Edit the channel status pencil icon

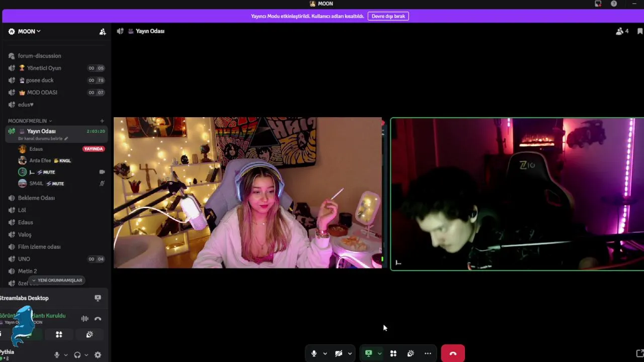(x=66, y=139)
